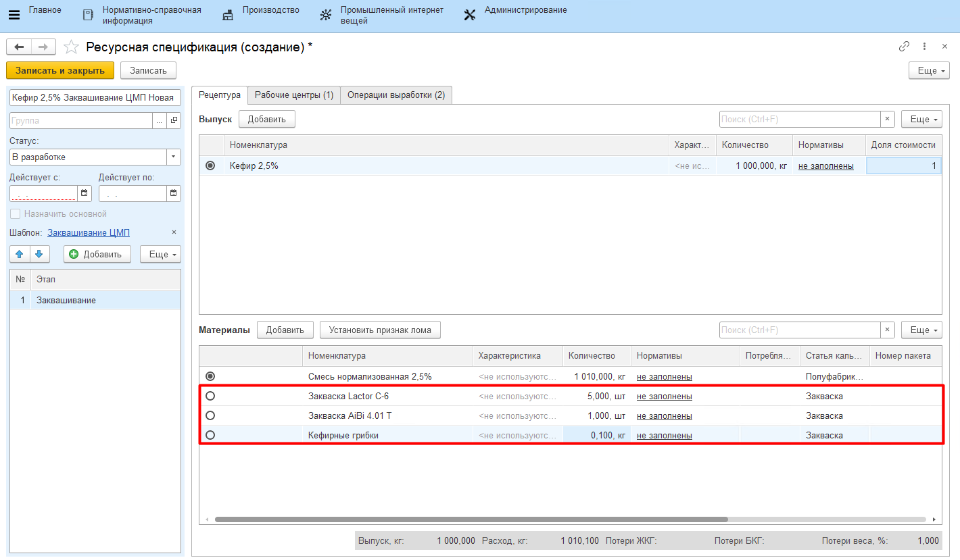Click the back navigation arrow
This screenshot has width=960, height=560.
[19, 47]
